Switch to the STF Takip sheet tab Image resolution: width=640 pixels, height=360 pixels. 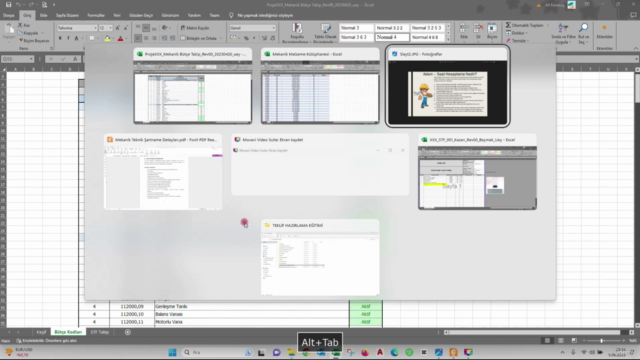(99, 332)
